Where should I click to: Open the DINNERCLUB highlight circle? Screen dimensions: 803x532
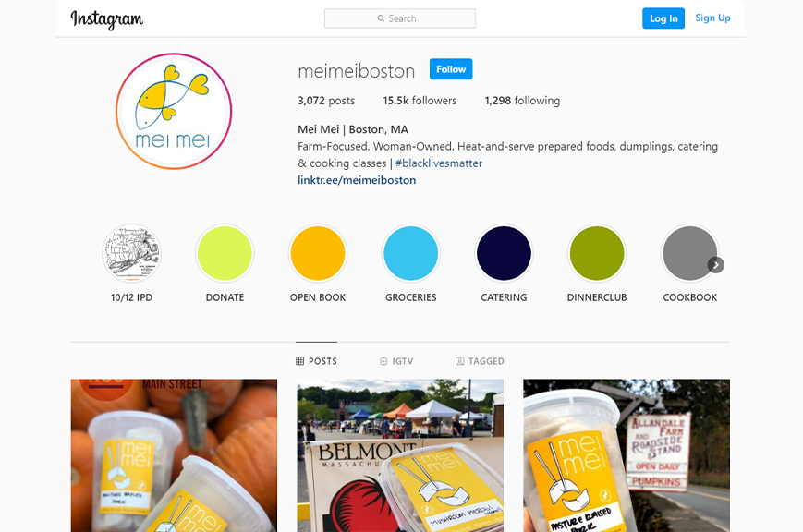coord(597,253)
